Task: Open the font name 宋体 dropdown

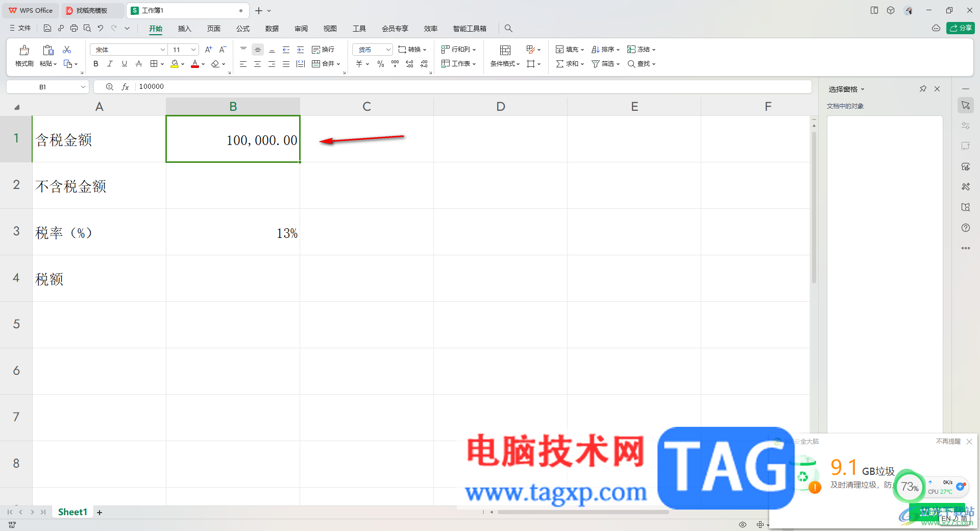Action: [x=163, y=50]
